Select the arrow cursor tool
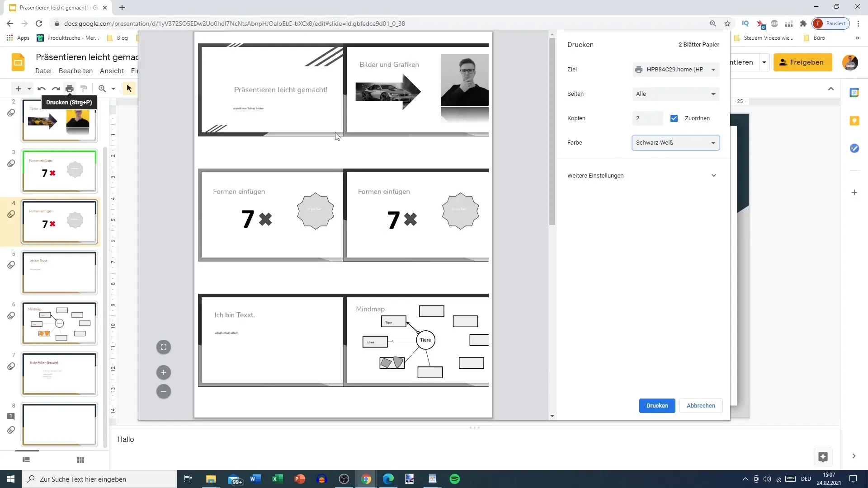The height and width of the screenshot is (488, 868). click(x=129, y=89)
